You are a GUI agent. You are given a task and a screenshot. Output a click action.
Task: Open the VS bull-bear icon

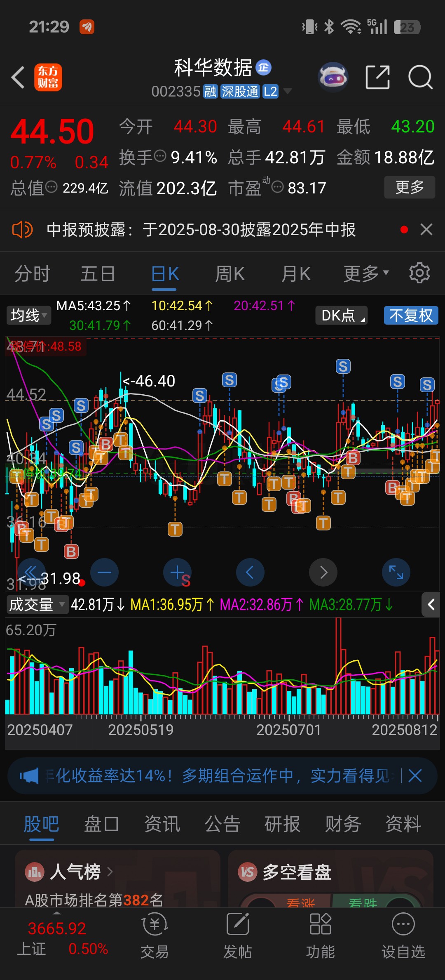point(248,872)
